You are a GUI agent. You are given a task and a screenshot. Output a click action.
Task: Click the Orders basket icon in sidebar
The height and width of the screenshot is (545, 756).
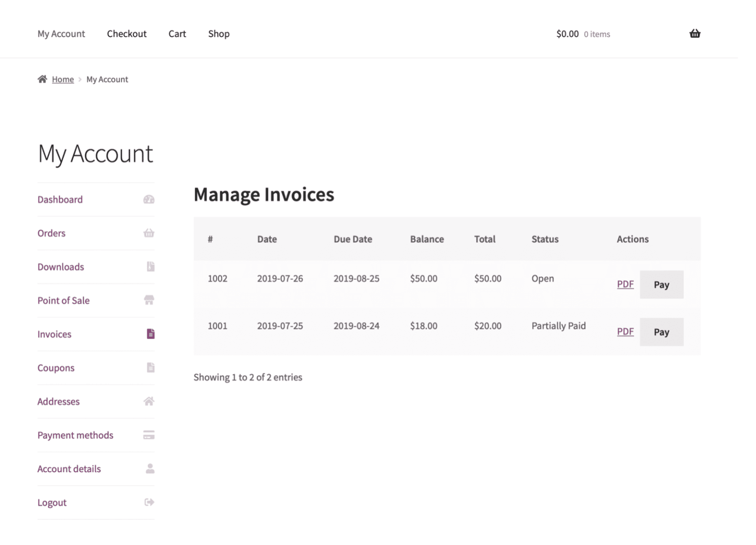(x=149, y=233)
